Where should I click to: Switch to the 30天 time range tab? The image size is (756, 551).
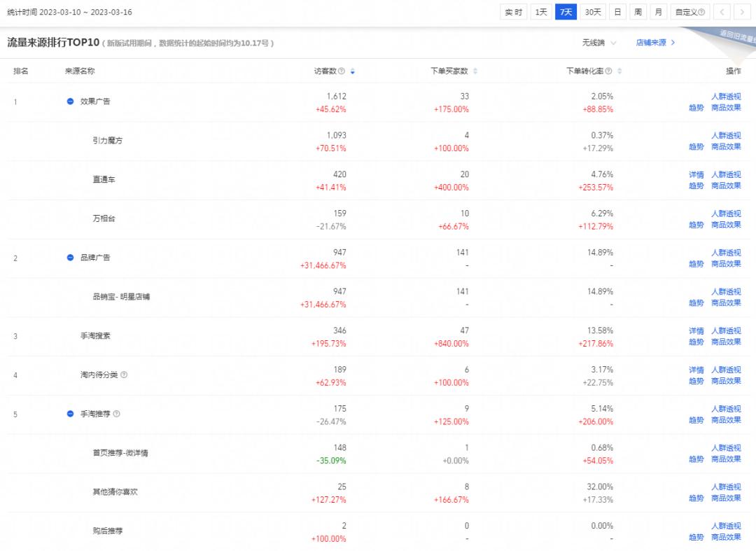click(x=591, y=12)
